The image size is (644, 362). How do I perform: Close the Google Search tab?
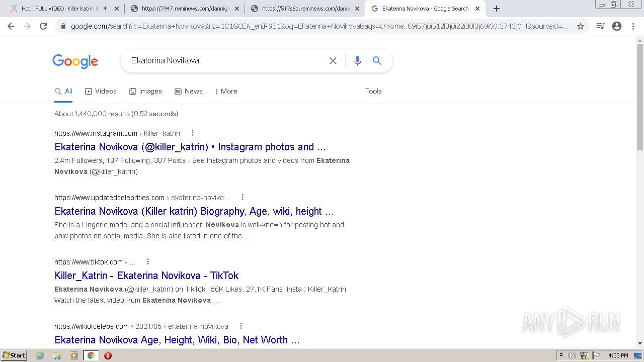477,9
